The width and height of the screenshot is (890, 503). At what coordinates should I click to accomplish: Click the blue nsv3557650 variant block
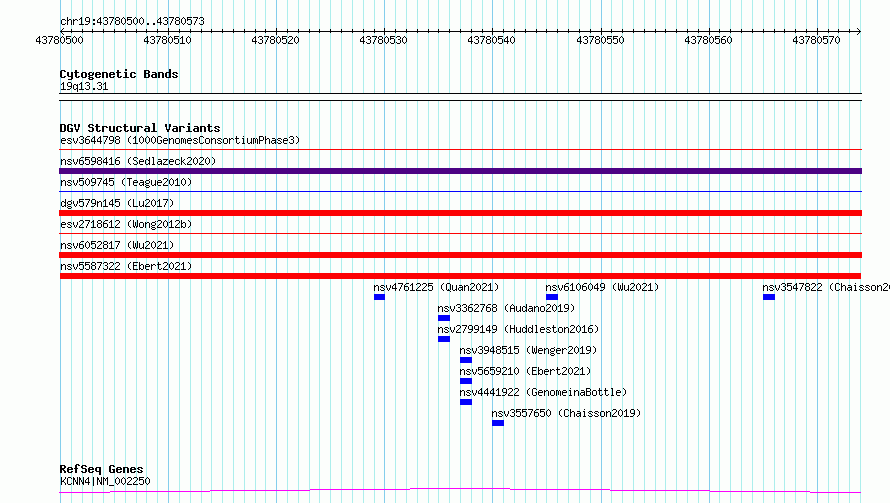point(498,423)
